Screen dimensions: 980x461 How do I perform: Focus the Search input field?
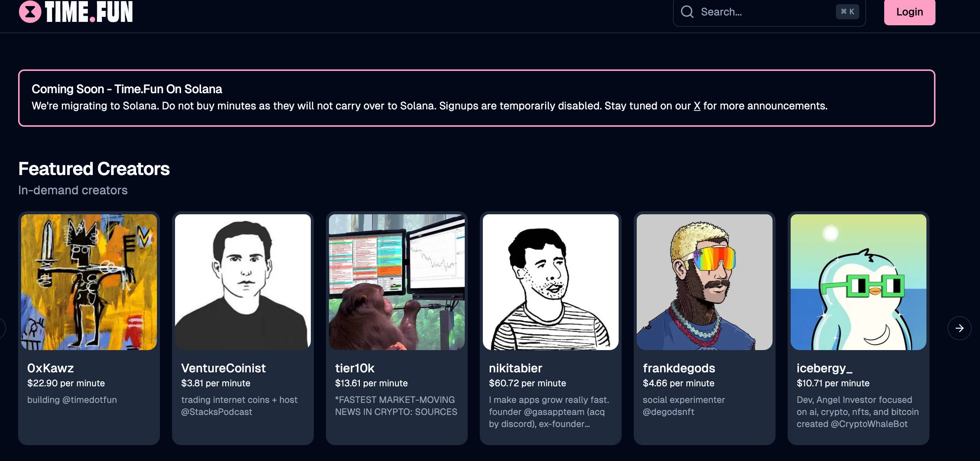(x=769, y=12)
